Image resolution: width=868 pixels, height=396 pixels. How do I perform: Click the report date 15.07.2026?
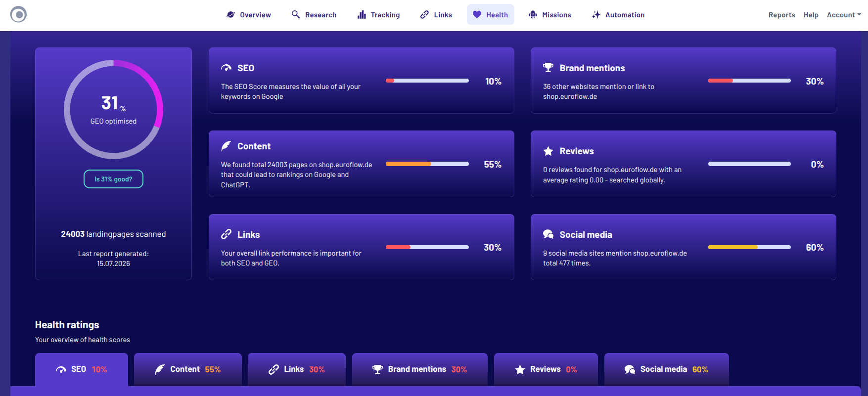pyautogui.click(x=113, y=264)
